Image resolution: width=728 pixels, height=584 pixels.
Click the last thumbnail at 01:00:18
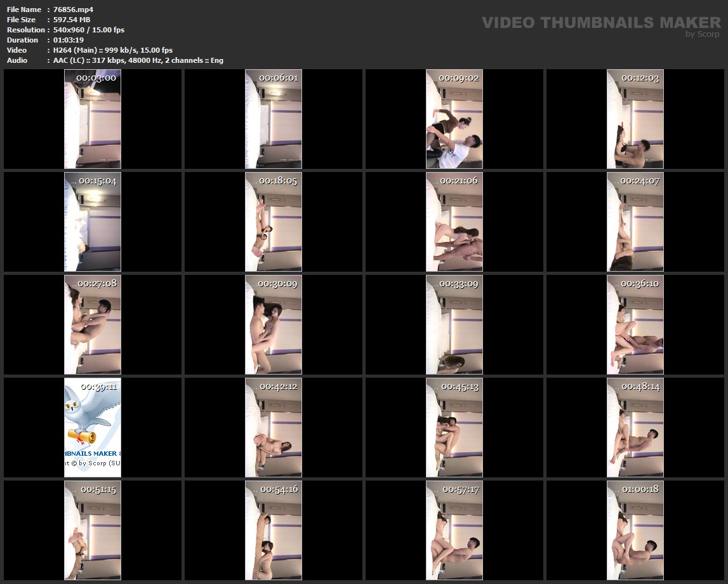pos(635,531)
